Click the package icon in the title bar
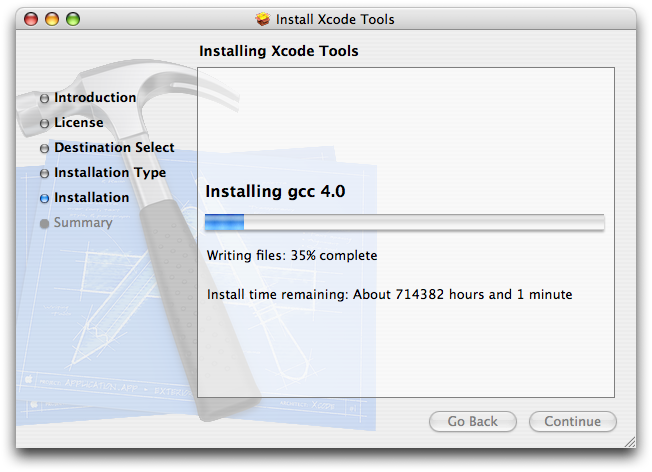The image size is (652, 472). 263,18
